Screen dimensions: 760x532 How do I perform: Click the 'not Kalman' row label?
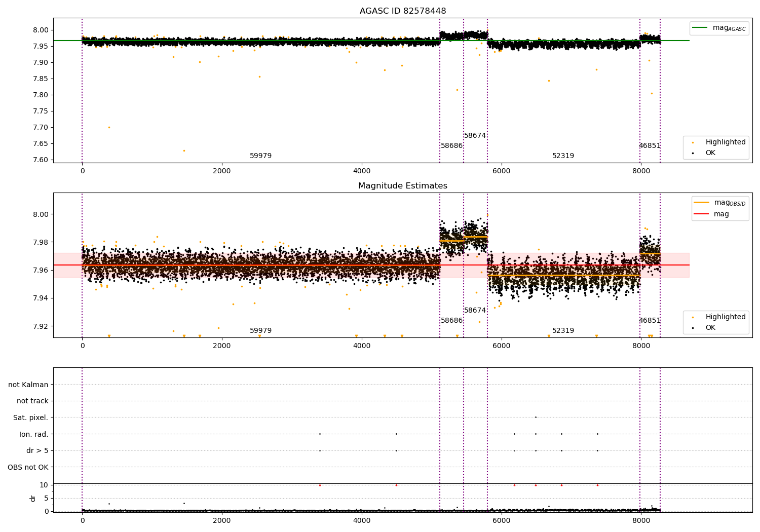(x=28, y=385)
